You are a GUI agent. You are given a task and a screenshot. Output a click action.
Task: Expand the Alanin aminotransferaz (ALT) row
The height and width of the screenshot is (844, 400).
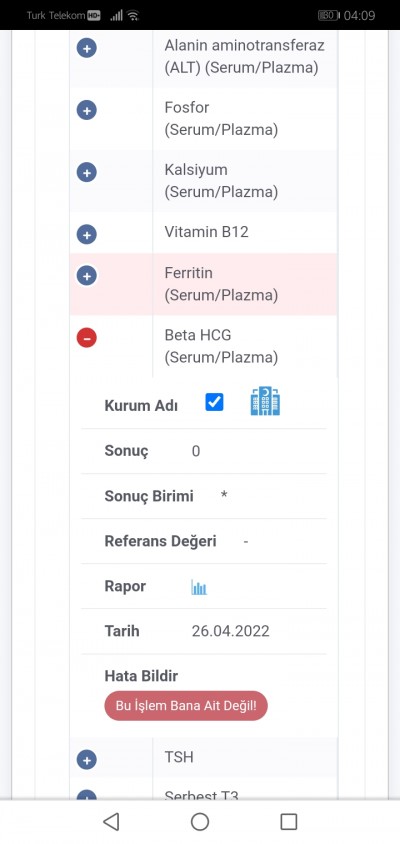click(x=87, y=48)
